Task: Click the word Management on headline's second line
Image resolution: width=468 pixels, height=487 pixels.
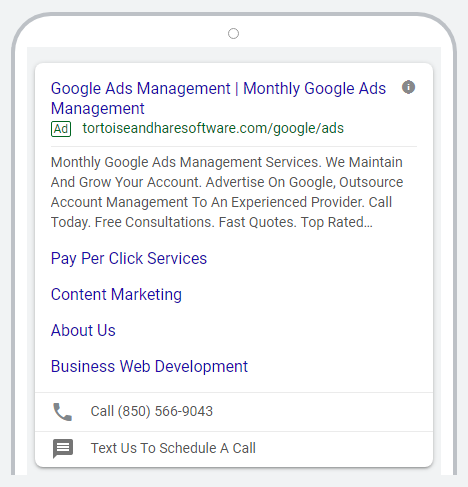Action: pos(98,109)
